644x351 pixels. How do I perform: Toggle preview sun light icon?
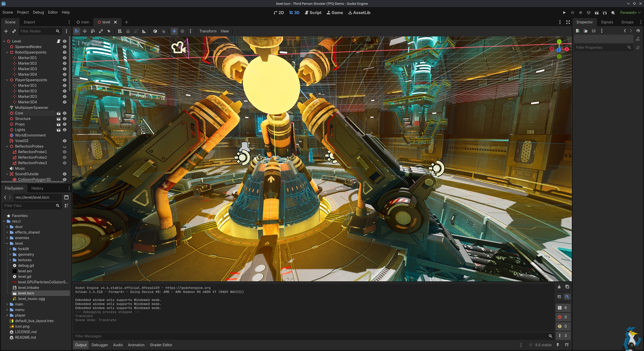coord(174,31)
